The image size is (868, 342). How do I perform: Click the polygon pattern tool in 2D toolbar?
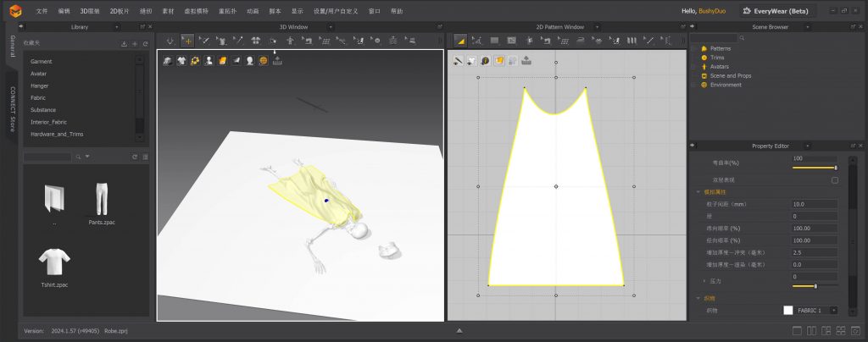477,40
